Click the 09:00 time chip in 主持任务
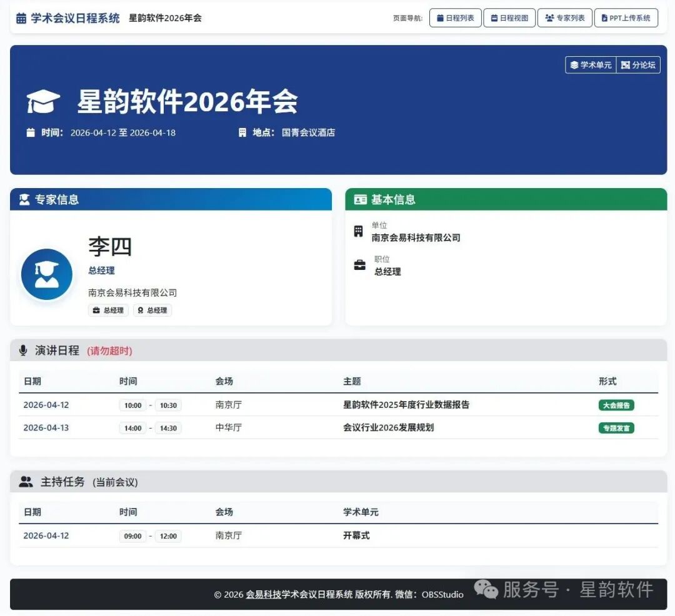The image size is (675, 616). point(132,536)
